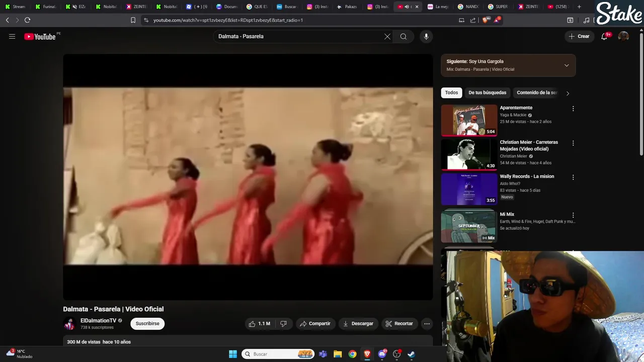Screen dimensions: 644x362
Task: Switch to the Stream browser tab
Action: click(x=15, y=7)
